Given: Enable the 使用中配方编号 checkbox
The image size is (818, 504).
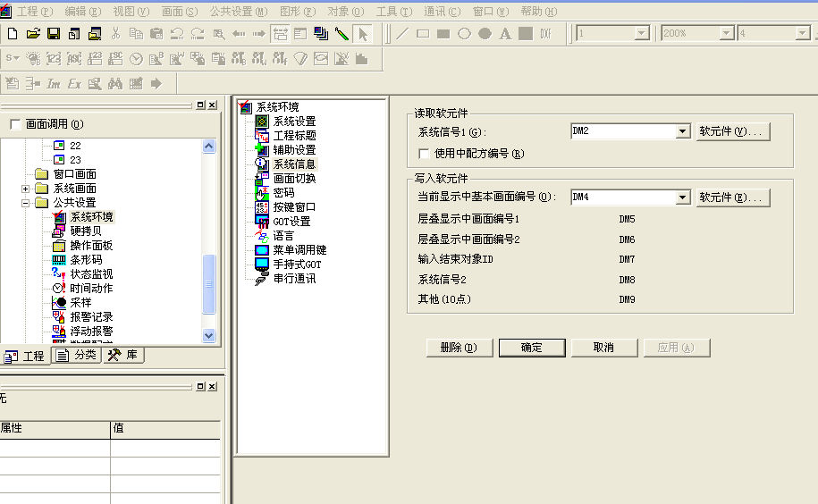Looking at the screenshot, I should click(425, 154).
